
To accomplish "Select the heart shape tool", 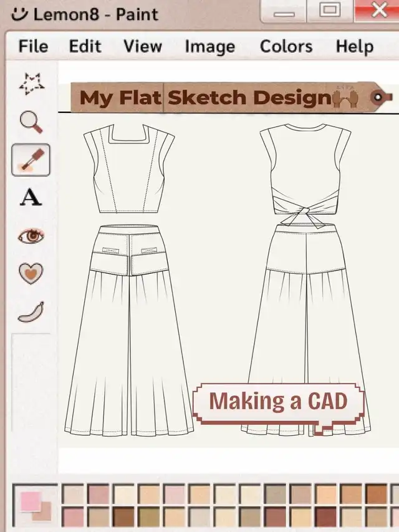I will pos(31,273).
